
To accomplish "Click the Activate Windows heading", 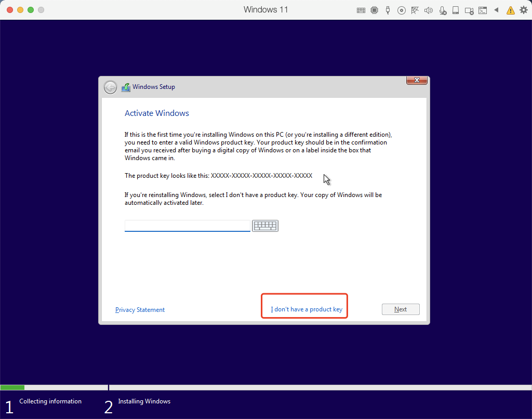I will (x=157, y=113).
